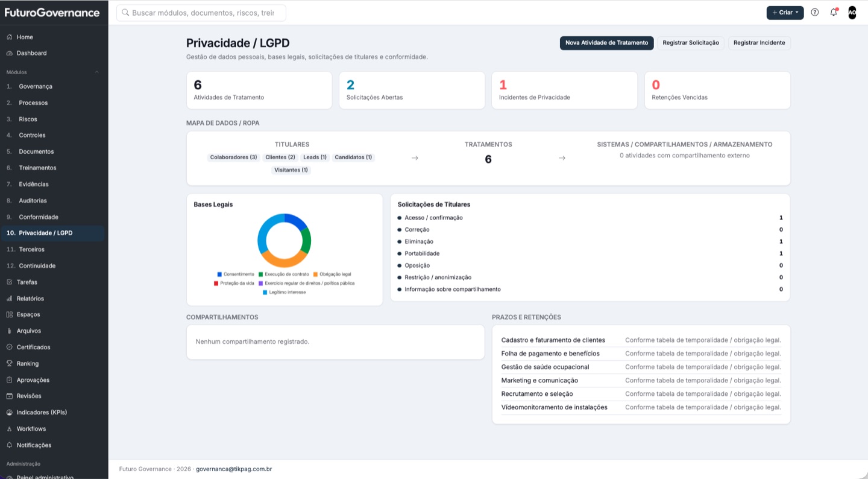Open the Workflows diagram icon
Screen dimensions: 868x479
[10, 429]
